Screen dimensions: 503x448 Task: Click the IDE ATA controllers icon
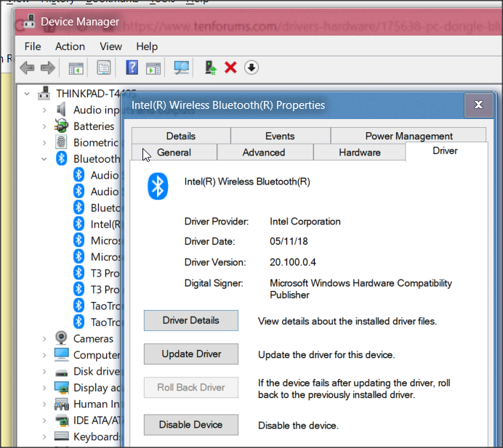click(x=62, y=420)
